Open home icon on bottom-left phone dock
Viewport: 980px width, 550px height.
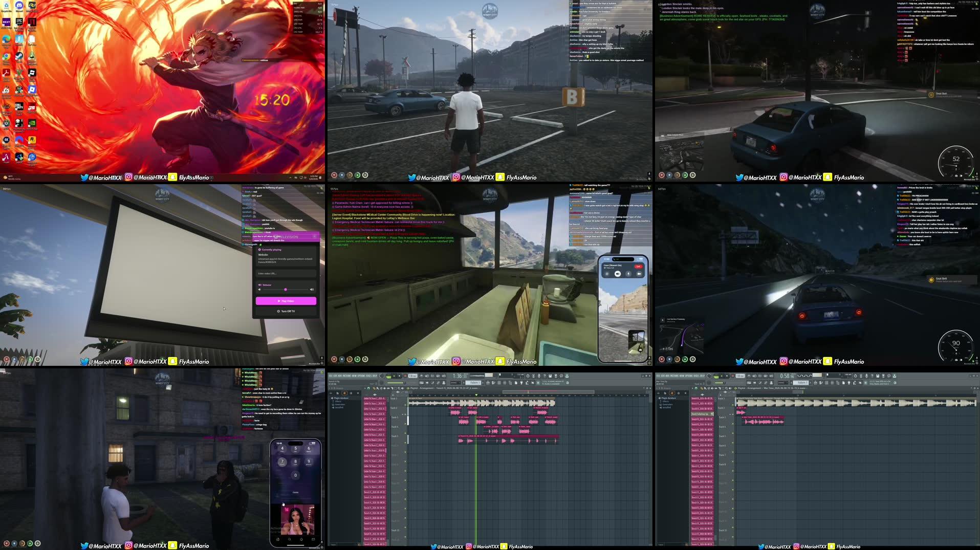click(x=278, y=539)
